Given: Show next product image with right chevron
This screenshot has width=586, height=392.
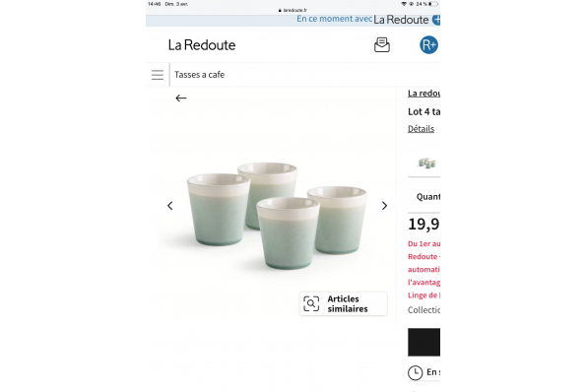Looking at the screenshot, I should (384, 206).
